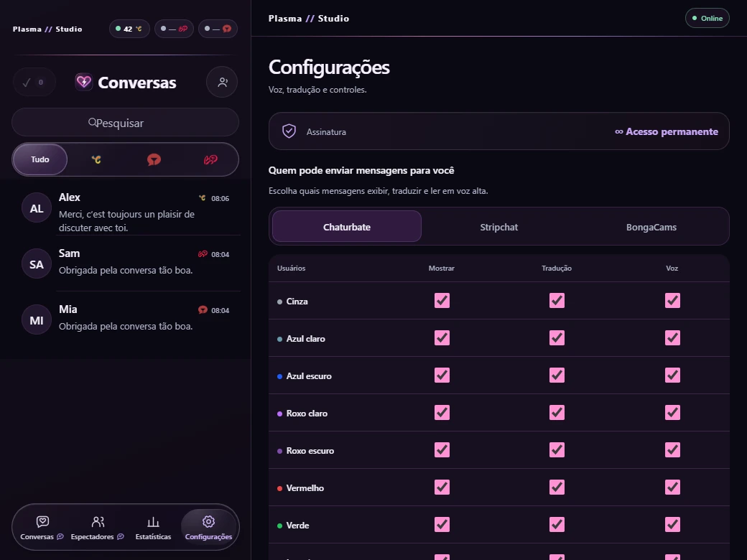Screen dimensions: 747x560
Task: Click the checkmark counter button showing 0
Action: pyautogui.click(x=34, y=83)
